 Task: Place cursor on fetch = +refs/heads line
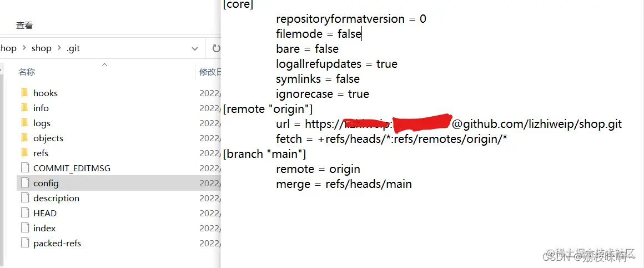[x=392, y=140]
